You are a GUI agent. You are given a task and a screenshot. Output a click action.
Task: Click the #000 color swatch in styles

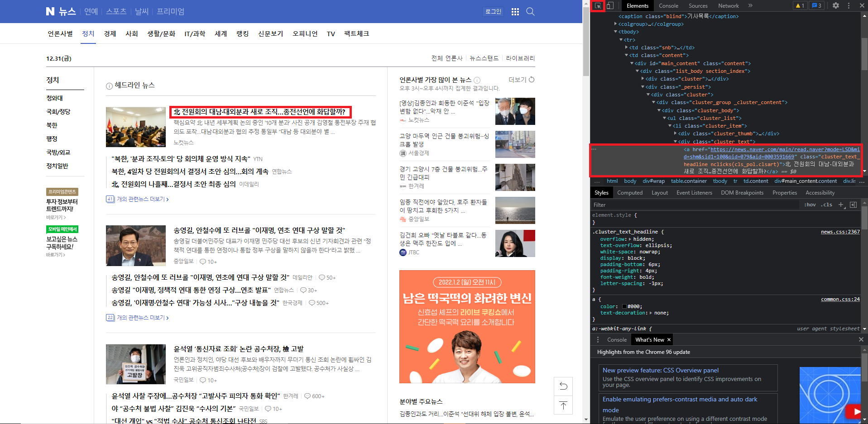(624, 306)
